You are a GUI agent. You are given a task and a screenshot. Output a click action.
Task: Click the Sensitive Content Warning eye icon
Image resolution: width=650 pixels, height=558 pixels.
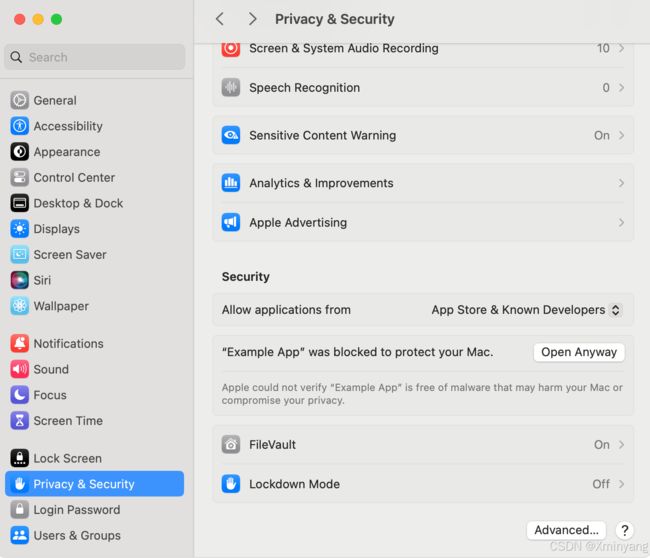[231, 135]
